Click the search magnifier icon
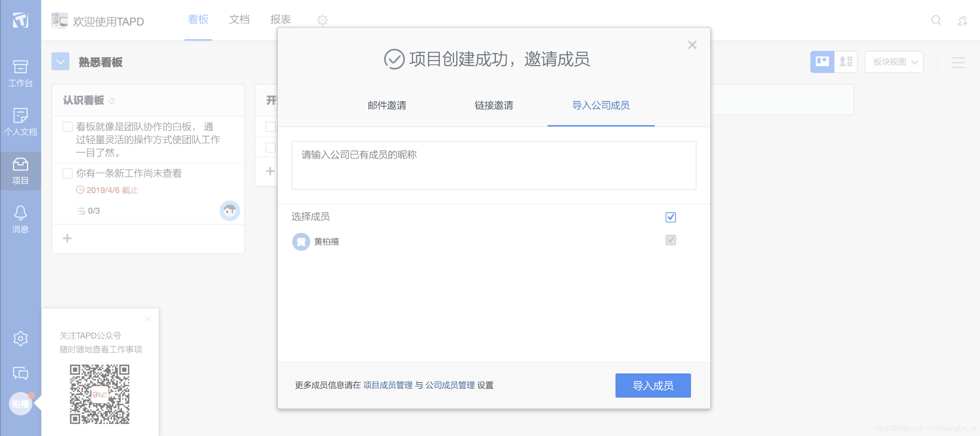 coord(936,20)
